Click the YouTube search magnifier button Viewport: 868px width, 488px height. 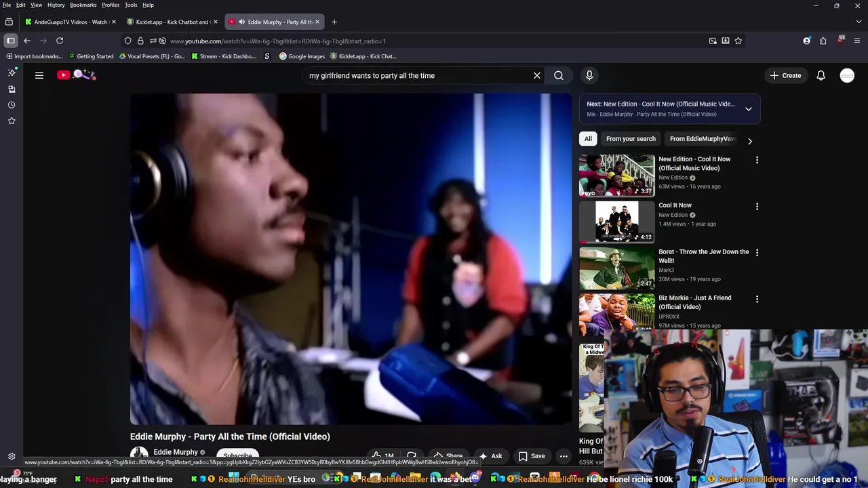[x=559, y=75]
